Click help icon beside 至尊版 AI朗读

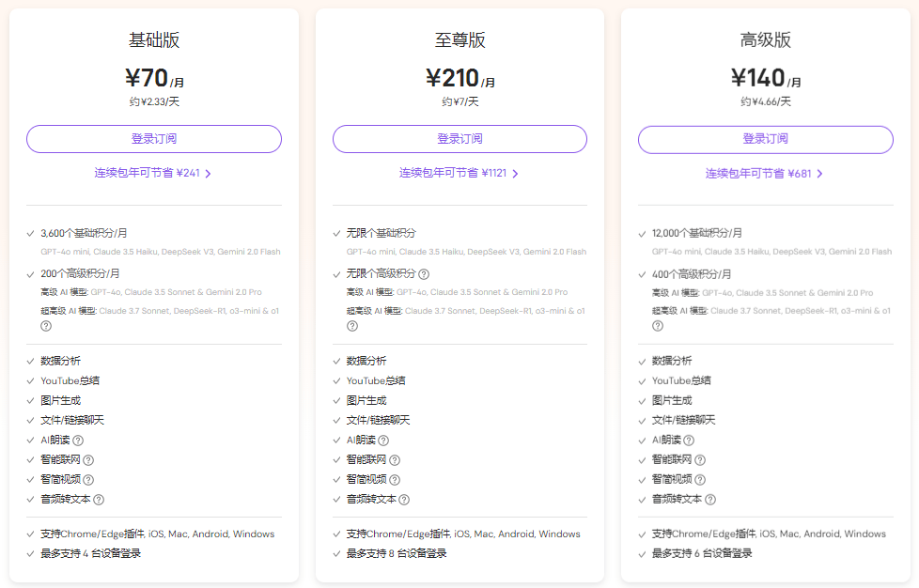[x=383, y=441]
